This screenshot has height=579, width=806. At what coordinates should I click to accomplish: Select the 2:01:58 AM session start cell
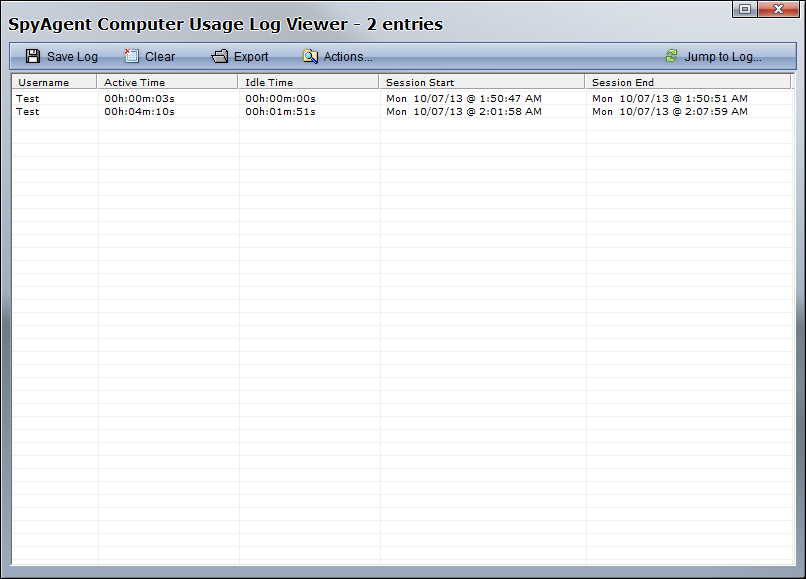[464, 112]
